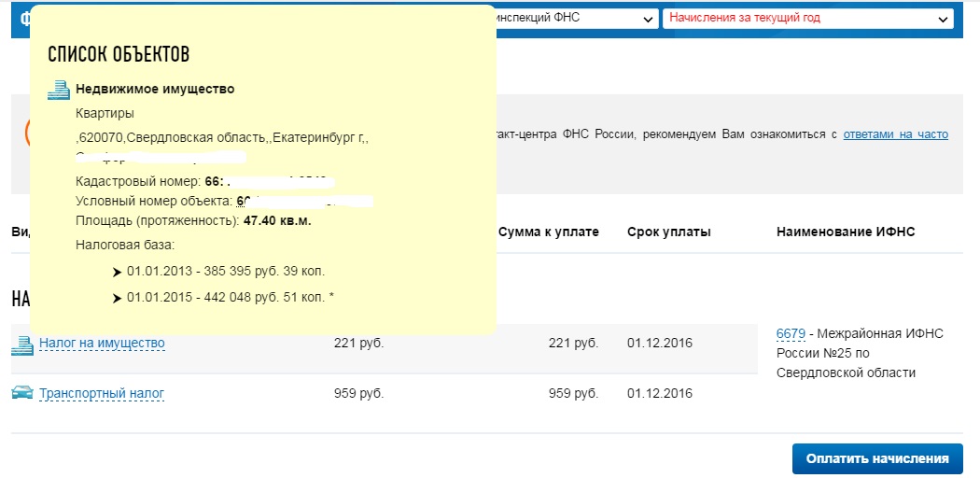
Task: Open the 'Начисления за текущий год' dropdown
Action: pos(808,18)
